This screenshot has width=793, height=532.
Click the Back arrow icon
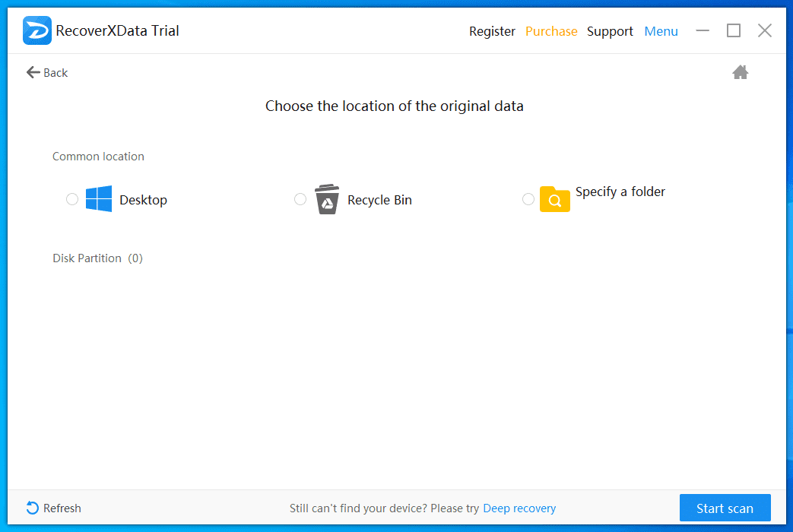pos(33,72)
